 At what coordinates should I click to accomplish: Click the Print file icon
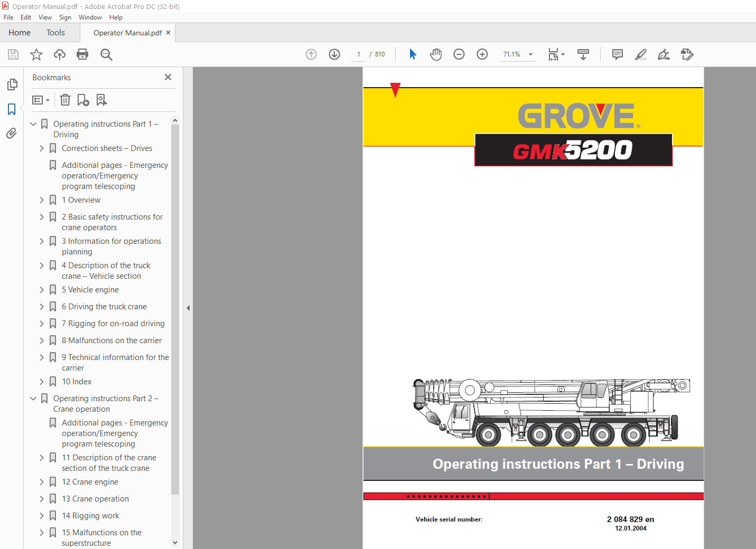pyautogui.click(x=82, y=54)
